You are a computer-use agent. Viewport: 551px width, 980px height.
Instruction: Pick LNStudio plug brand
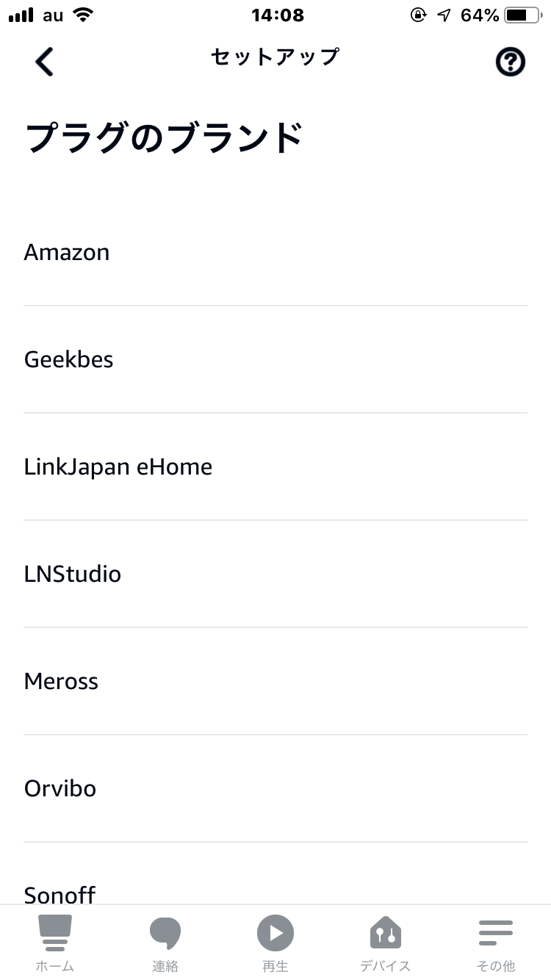tap(275, 574)
